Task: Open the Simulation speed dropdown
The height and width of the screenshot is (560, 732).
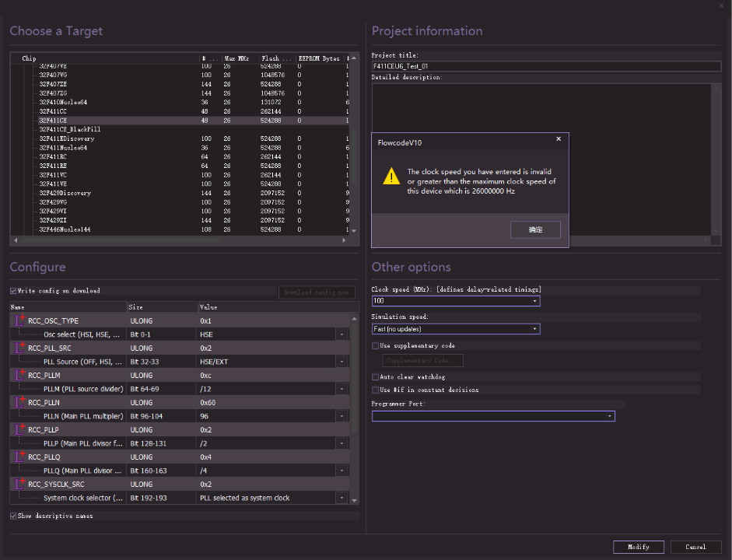Action: [x=534, y=329]
